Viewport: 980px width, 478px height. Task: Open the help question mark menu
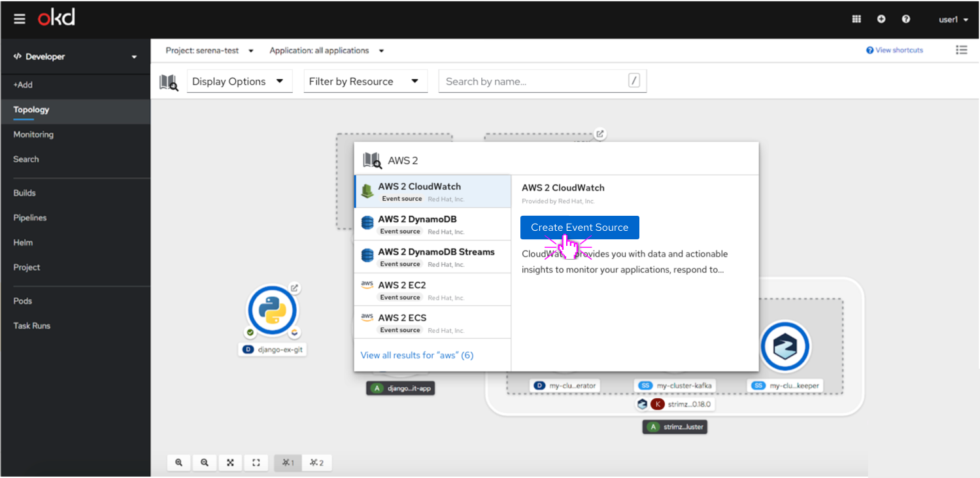tap(906, 19)
